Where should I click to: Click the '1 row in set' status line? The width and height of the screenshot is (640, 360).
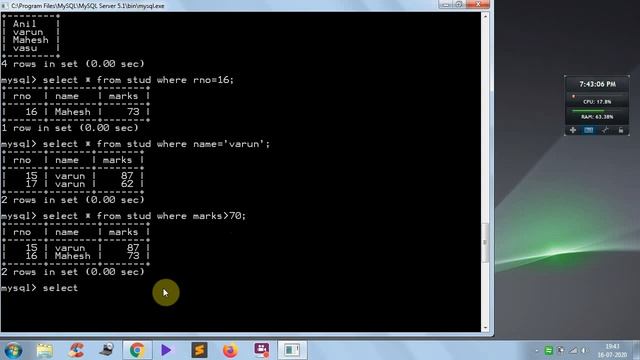click(x=70, y=128)
